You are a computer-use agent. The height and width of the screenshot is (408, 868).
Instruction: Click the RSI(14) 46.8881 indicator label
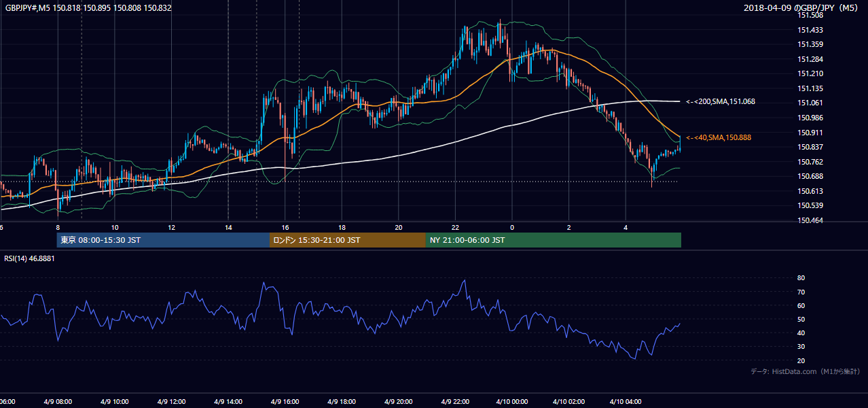tap(29, 258)
